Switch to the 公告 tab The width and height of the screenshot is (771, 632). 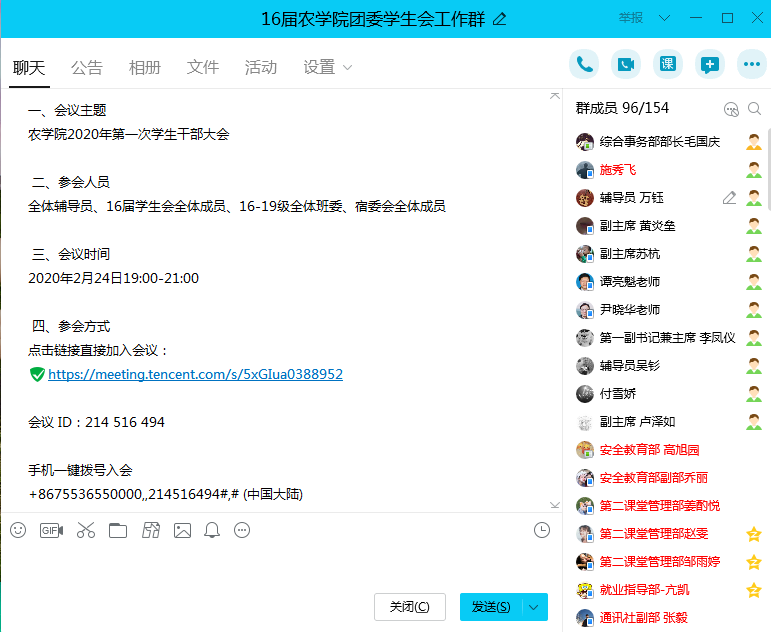(87, 68)
